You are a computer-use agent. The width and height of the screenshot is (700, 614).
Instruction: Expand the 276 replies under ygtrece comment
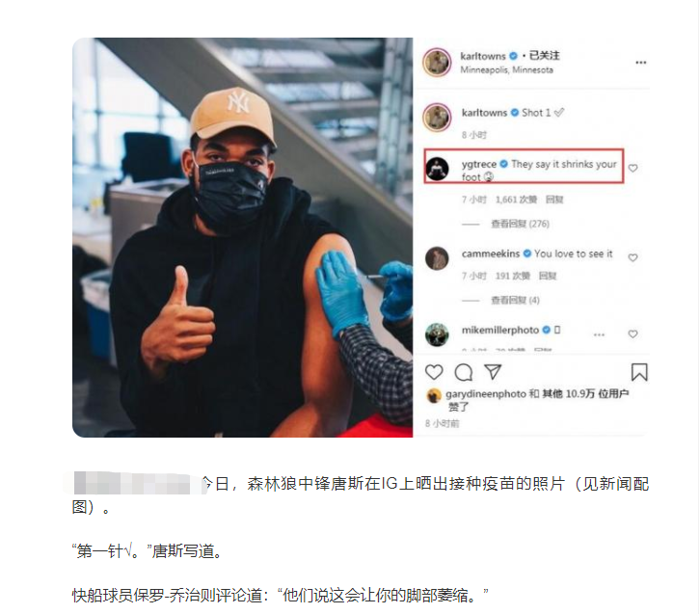coord(520,224)
